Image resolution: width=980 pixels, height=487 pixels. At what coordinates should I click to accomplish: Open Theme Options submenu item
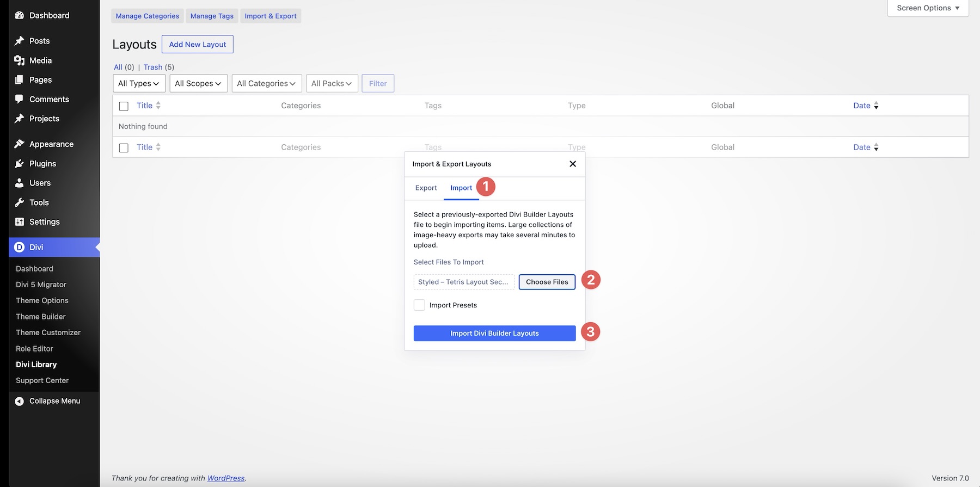coord(42,300)
